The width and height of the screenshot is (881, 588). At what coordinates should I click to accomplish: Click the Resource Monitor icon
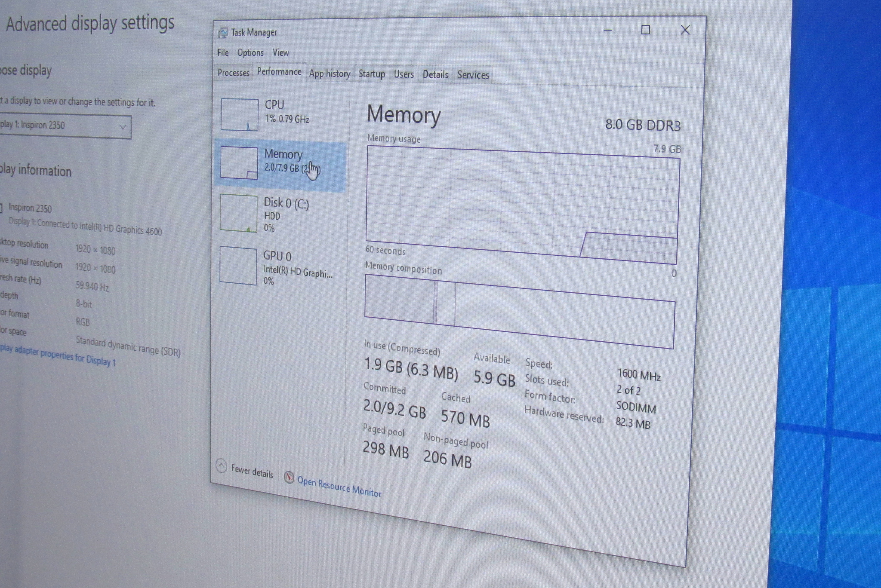pos(290,477)
